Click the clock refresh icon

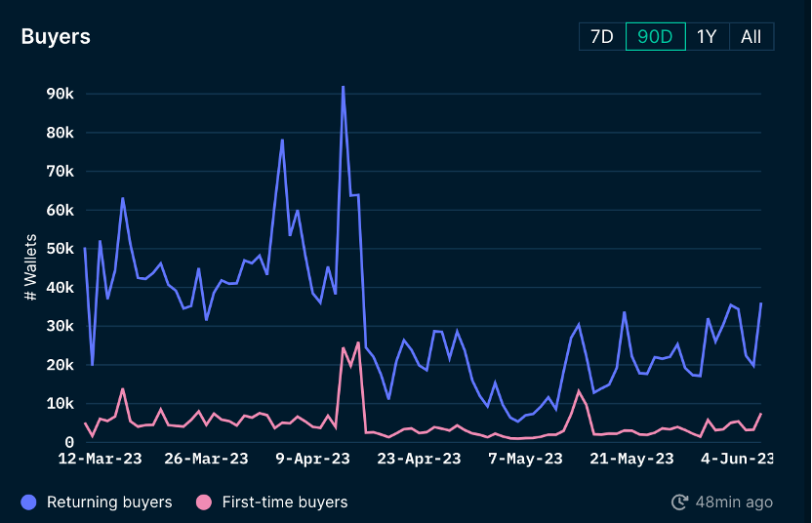coord(679,503)
